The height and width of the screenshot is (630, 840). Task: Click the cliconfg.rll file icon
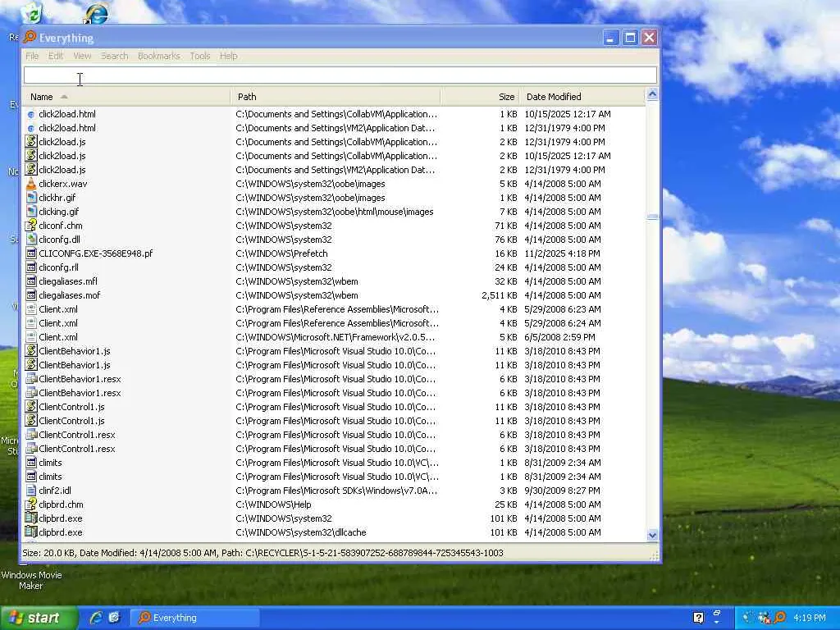31,267
